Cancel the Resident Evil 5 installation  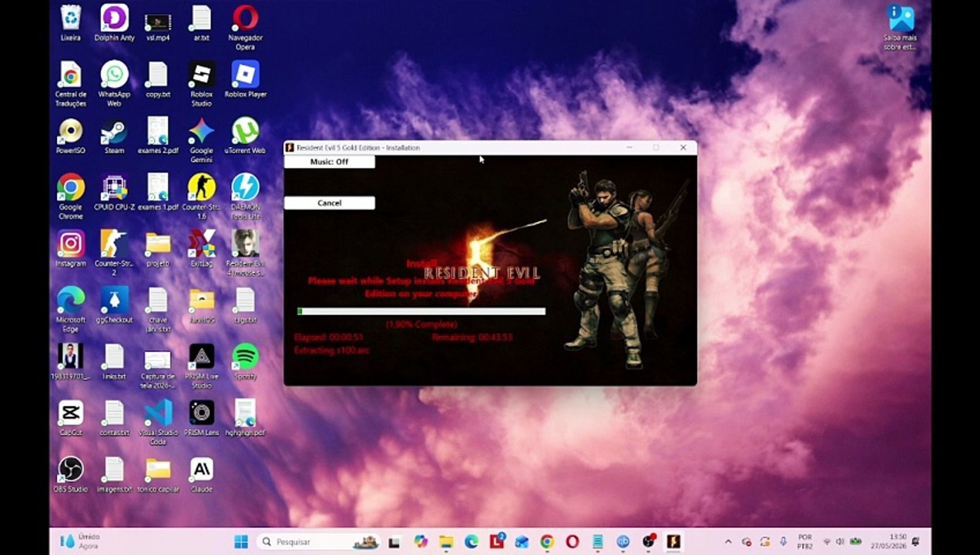[x=329, y=203]
